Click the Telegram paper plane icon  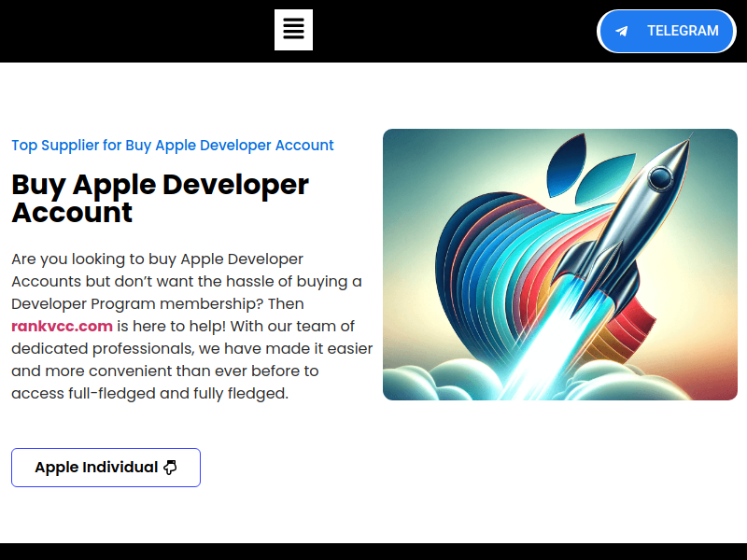click(622, 31)
